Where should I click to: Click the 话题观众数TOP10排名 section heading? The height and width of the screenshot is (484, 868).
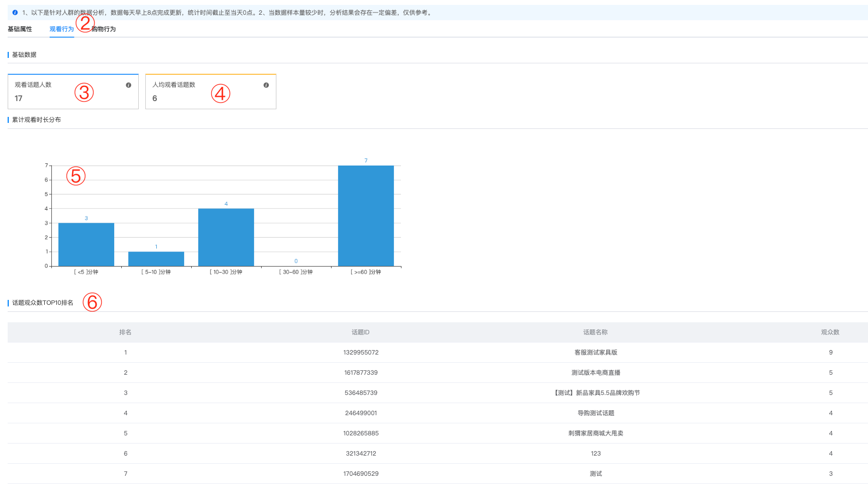[x=43, y=303]
